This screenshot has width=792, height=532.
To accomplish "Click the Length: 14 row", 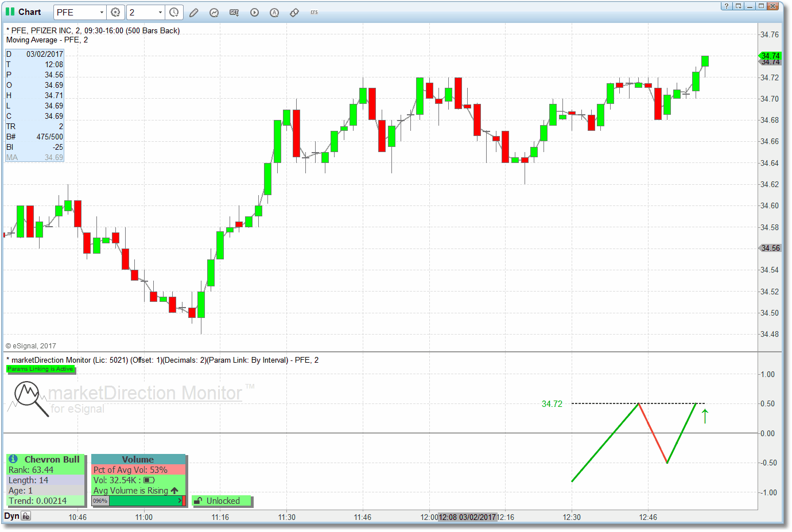I will (x=46, y=480).
